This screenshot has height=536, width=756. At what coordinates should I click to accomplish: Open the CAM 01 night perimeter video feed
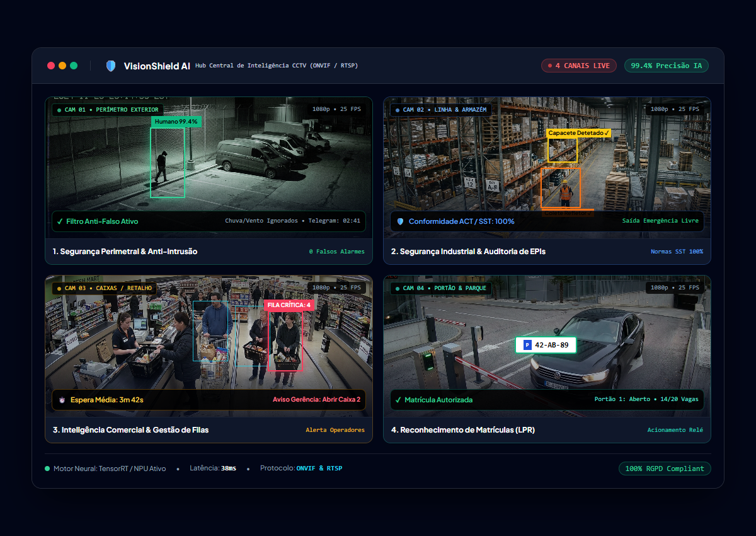[209, 167]
